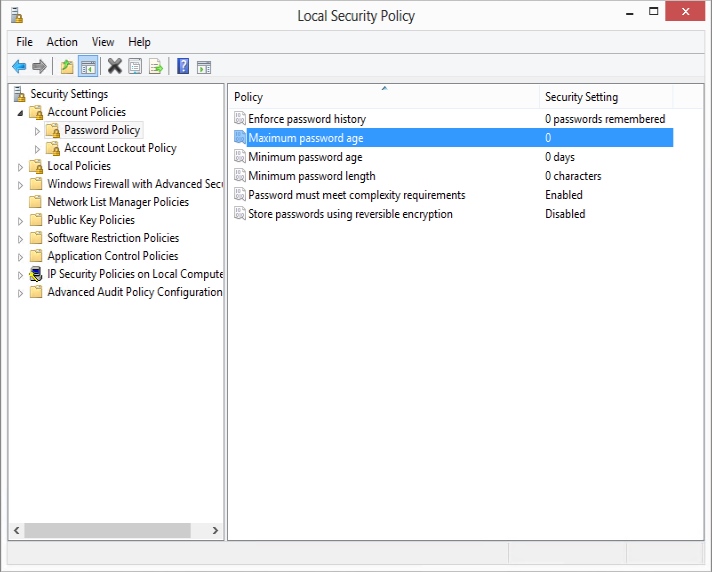Click the reversible encryption policy icon
The height and width of the screenshot is (572, 712).
coord(240,214)
